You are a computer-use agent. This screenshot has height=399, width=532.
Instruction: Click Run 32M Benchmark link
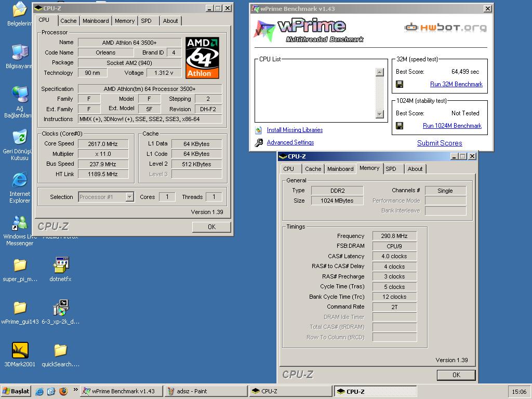456,84
